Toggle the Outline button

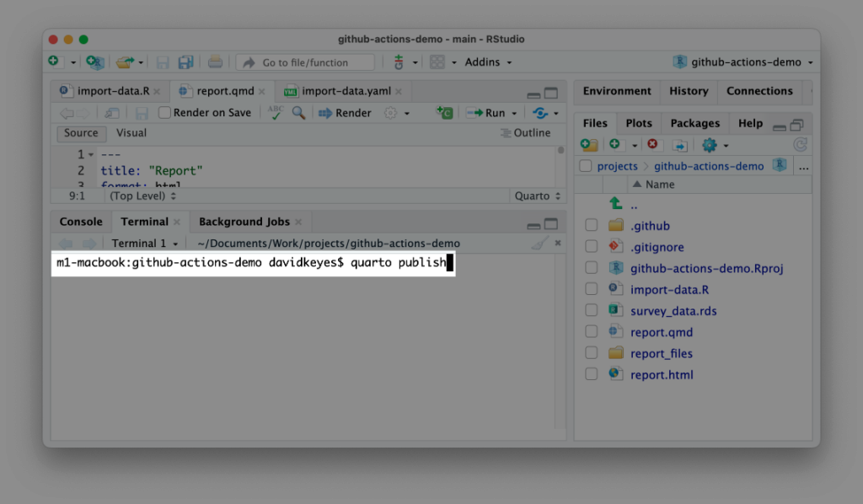tap(526, 132)
